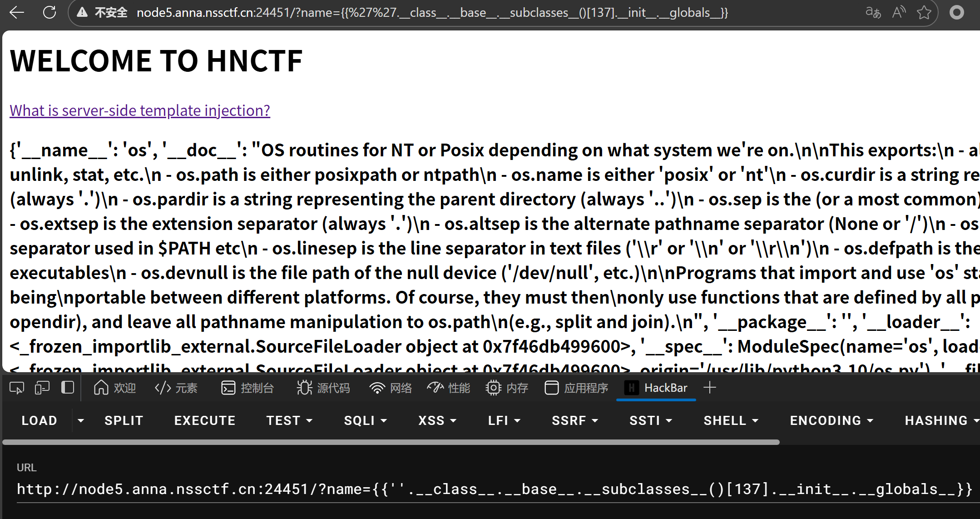Open the arrow next to LOAD
This screenshot has width=980, height=519.
coord(81,420)
